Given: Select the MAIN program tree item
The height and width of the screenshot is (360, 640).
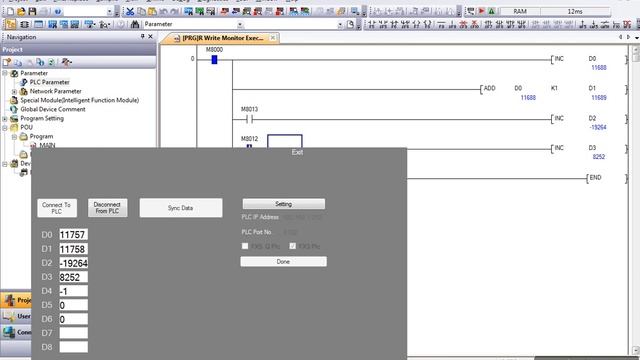Looking at the screenshot, I should 47,145.
